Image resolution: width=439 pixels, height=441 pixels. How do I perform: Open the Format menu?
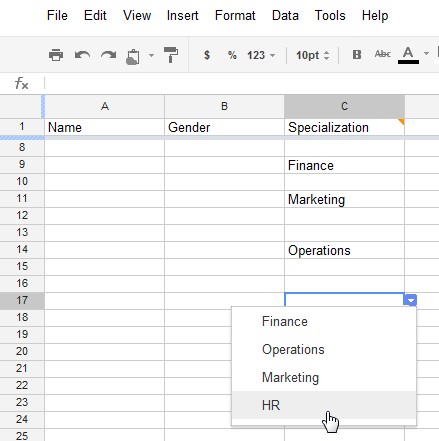pos(235,15)
